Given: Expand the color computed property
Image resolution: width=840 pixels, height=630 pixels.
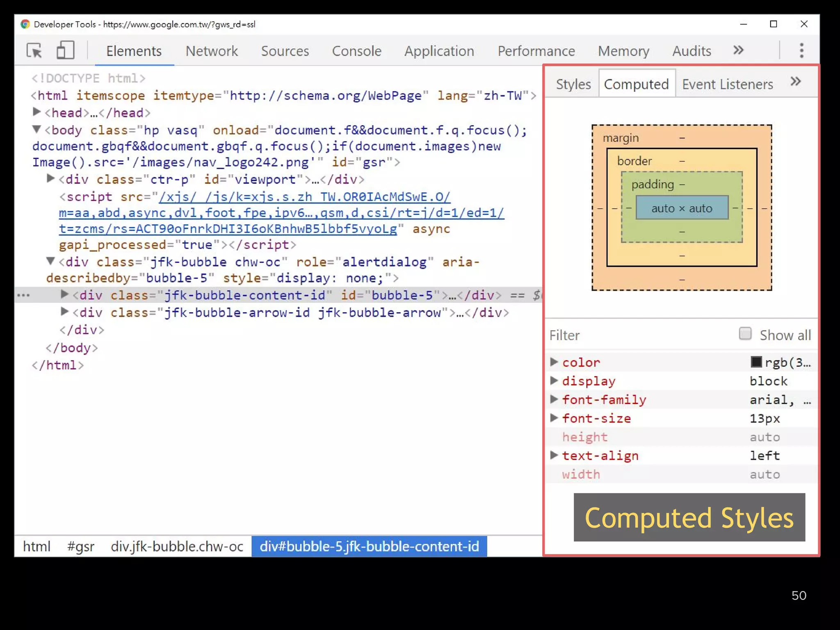Looking at the screenshot, I should 554,362.
